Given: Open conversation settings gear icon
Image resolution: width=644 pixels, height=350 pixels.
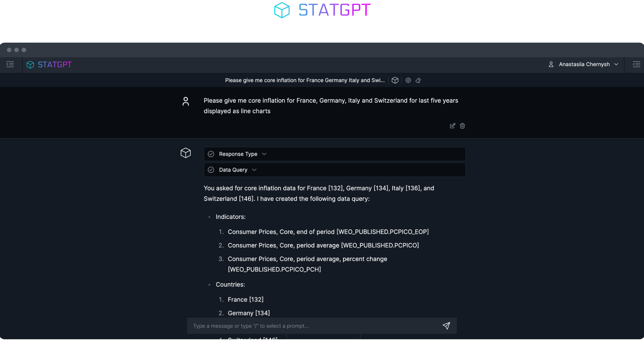Looking at the screenshot, I should 408,80.
